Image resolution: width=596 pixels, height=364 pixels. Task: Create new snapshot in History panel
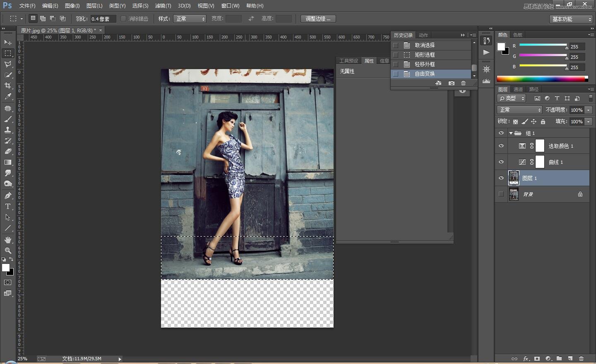tap(452, 83)
